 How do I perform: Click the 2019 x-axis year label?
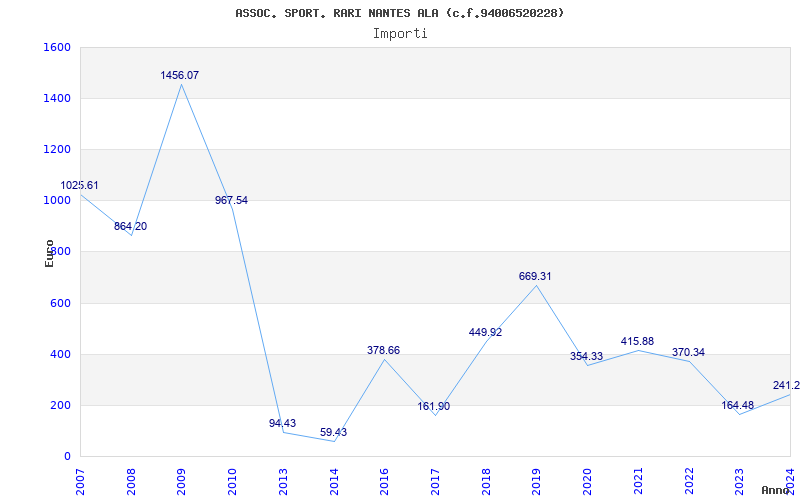coord(536,482)
